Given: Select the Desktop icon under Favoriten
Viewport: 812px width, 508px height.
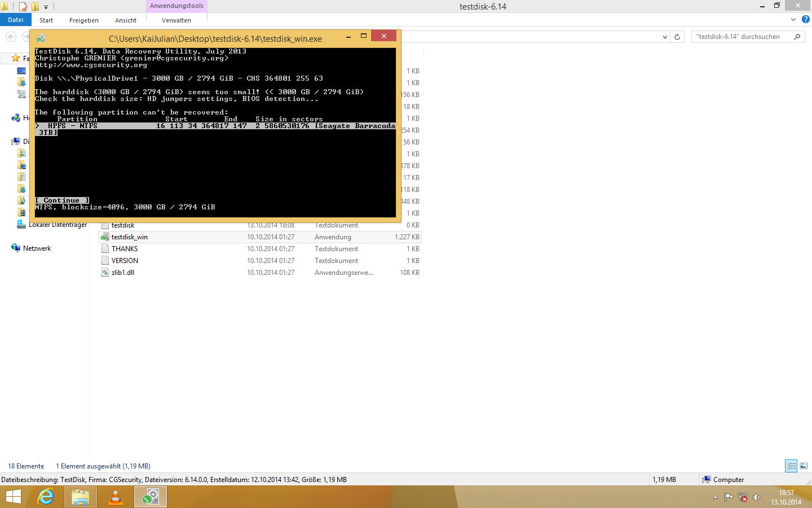Looking at the screenshot, I should tap(21, 71).
